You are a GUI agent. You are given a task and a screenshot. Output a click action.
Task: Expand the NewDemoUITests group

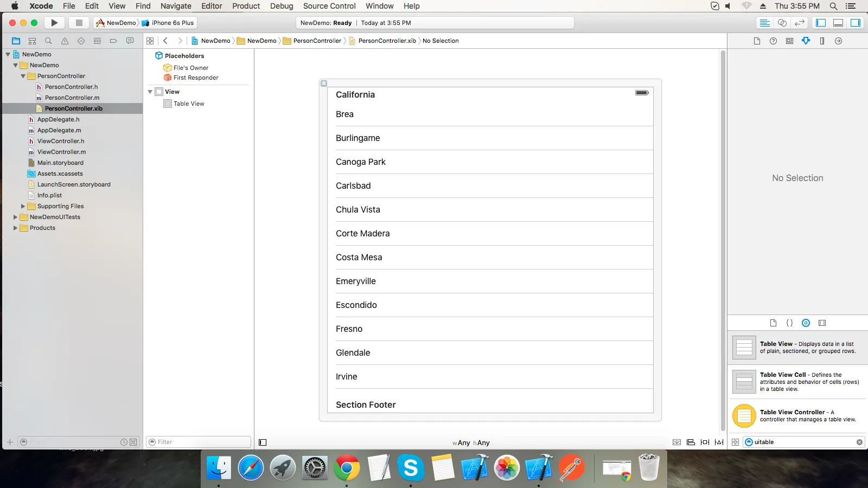coord(16,217)
